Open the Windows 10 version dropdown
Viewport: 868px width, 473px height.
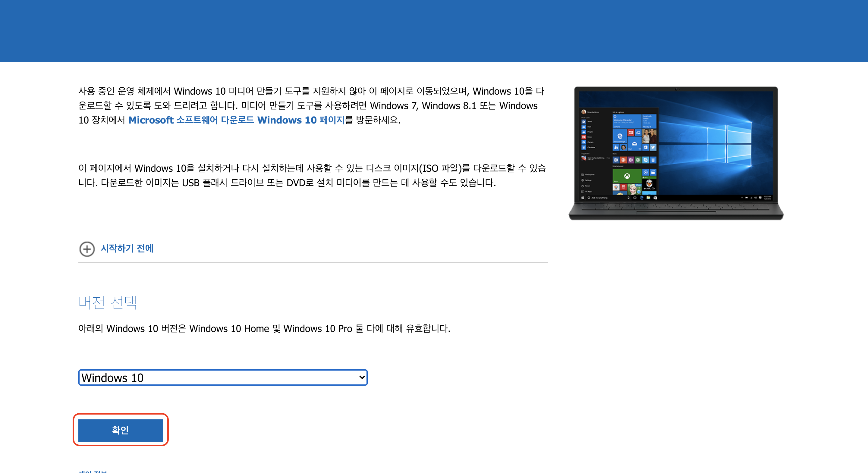222,378
